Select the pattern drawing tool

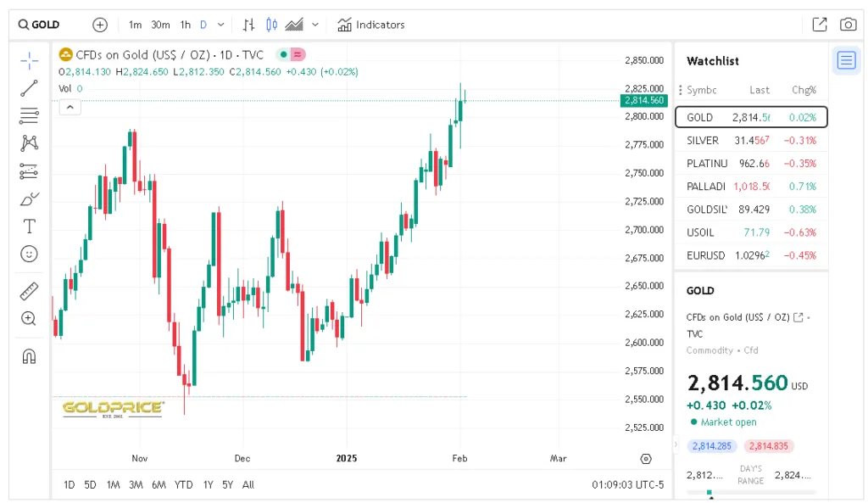(x=29, y=143)
